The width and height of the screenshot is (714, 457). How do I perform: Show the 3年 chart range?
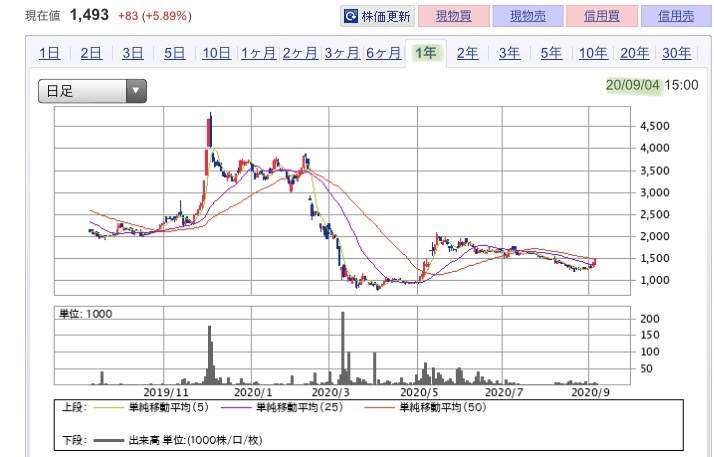tap(509, 53)
